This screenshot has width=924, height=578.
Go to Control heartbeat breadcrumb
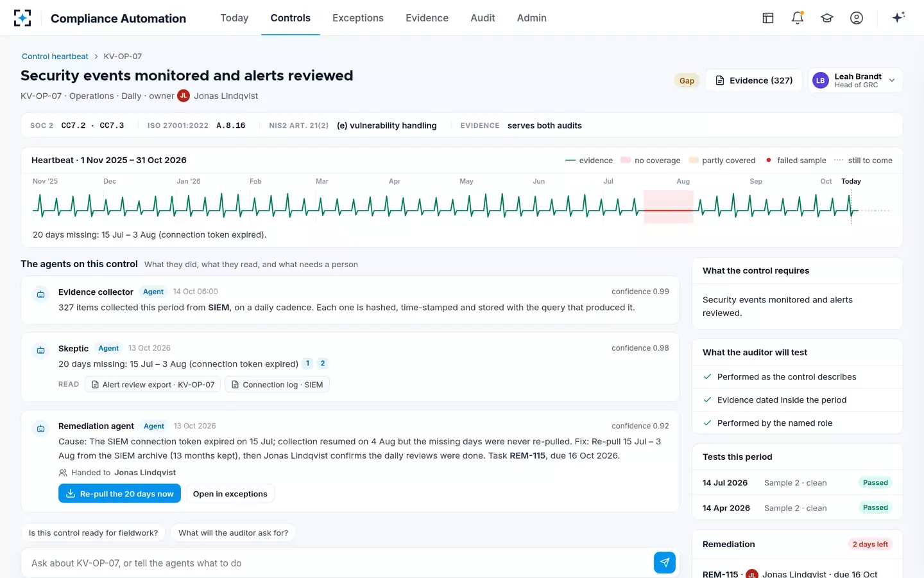[x=55, y=57]
